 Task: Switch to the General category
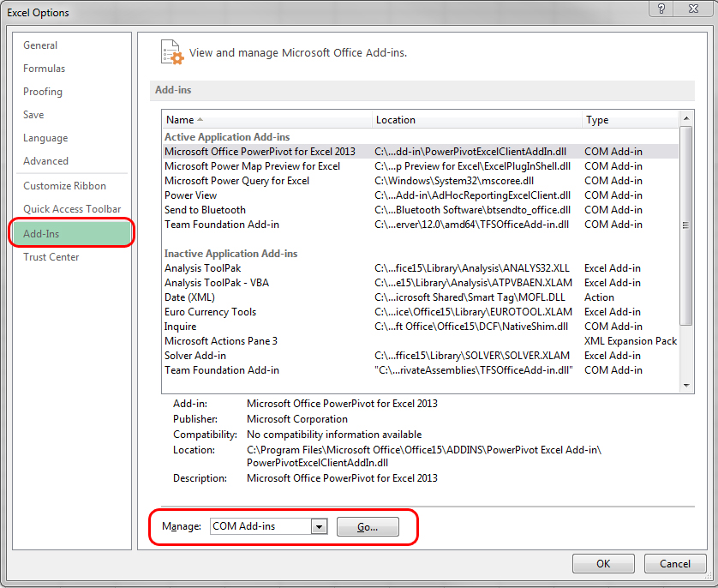pos(40,45)
